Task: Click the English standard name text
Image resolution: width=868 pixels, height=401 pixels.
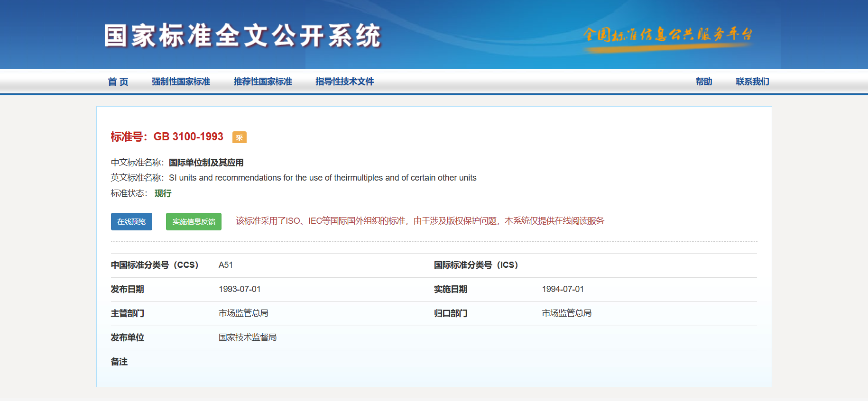Action: point(323,178)
